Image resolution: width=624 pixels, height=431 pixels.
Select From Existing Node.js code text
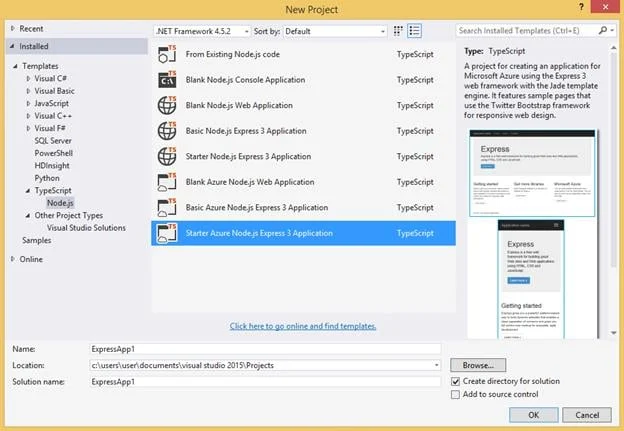pos(232,55)
